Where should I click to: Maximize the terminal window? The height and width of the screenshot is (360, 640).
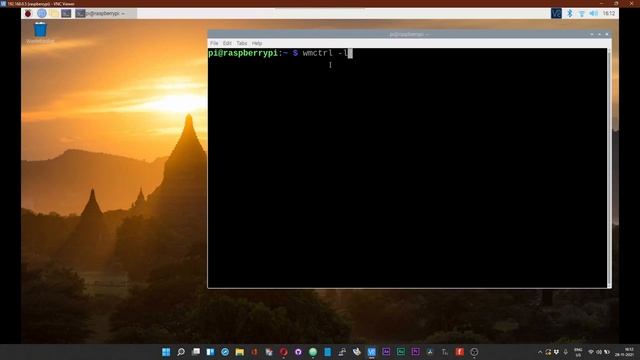(x=599, y=34)
